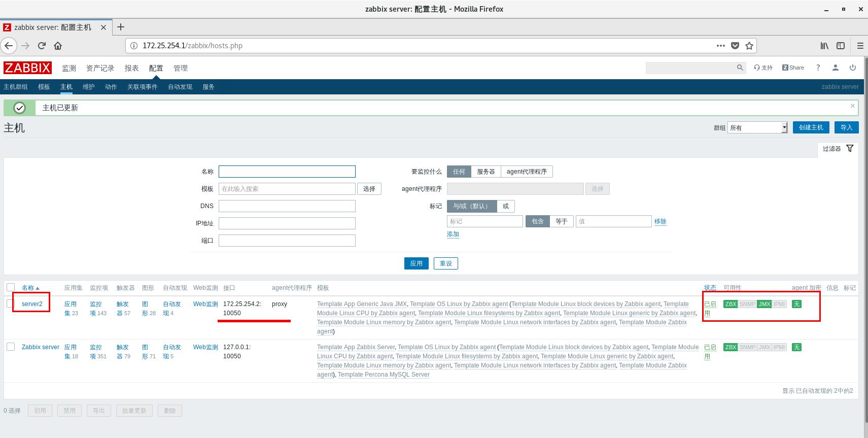Open the 报表 menu
868x438 pixels.
point(132,68)
